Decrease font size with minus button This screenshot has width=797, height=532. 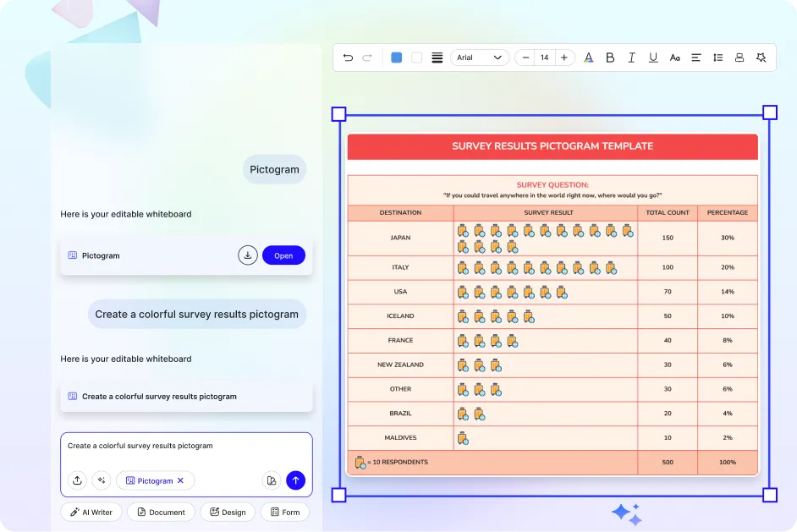(x=525, y=58)
